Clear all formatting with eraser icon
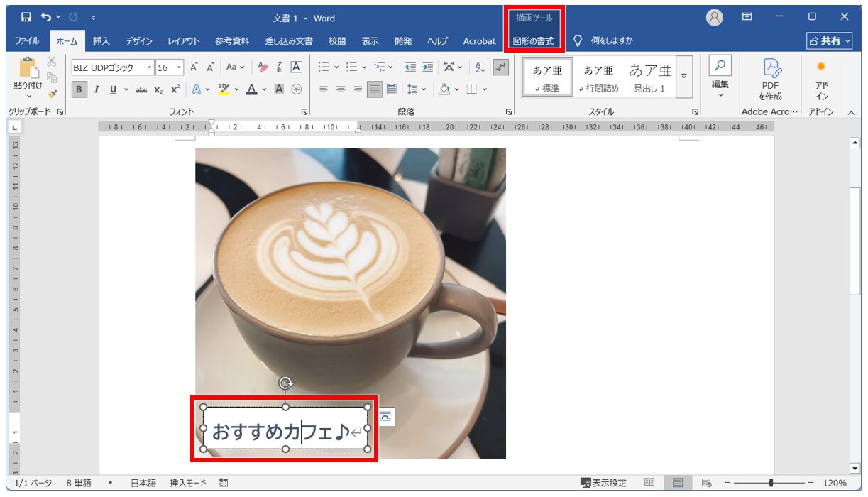Viewport: 868px width, 497px height. coord(263,67)
